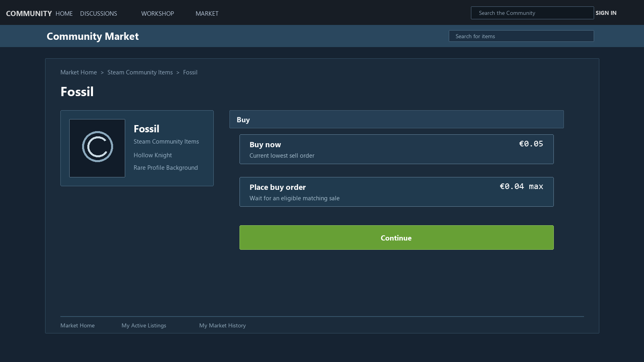The width and height of the screenshot is (644, 362).
Task: Click the COMMUNITY logo text
Action: 29,13
